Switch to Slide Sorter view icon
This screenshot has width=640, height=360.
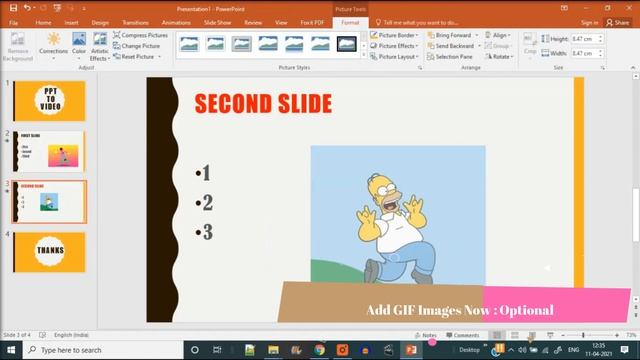click(x=515, y=335)
